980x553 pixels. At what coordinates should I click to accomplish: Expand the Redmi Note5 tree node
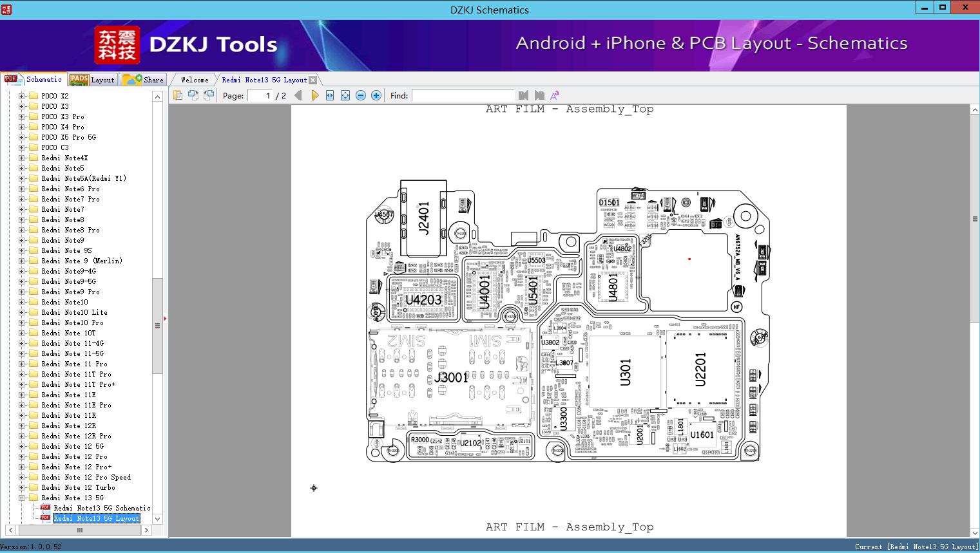pos(21,168)
